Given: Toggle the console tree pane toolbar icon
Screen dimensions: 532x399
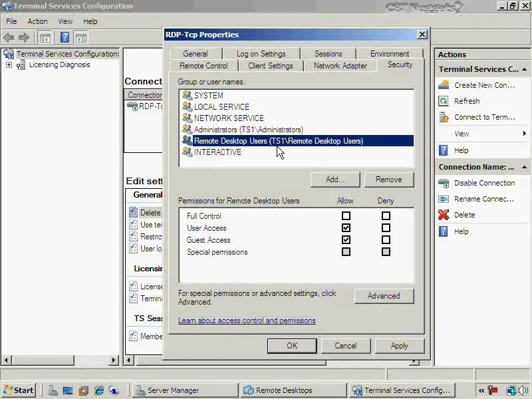Looking at the screenshot, I should [x=45, y=38].
